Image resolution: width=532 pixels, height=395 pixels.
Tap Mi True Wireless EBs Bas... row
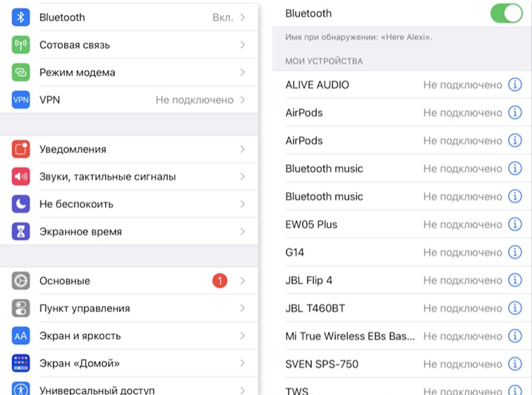pyautogui.click(x=402, y=336)
